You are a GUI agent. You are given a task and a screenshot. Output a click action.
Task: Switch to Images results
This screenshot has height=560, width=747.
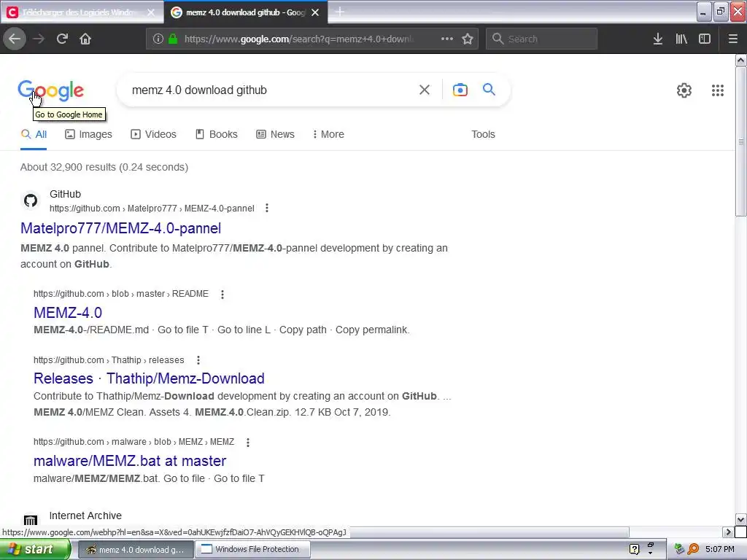pyautogui.click(x=88, y=134)
